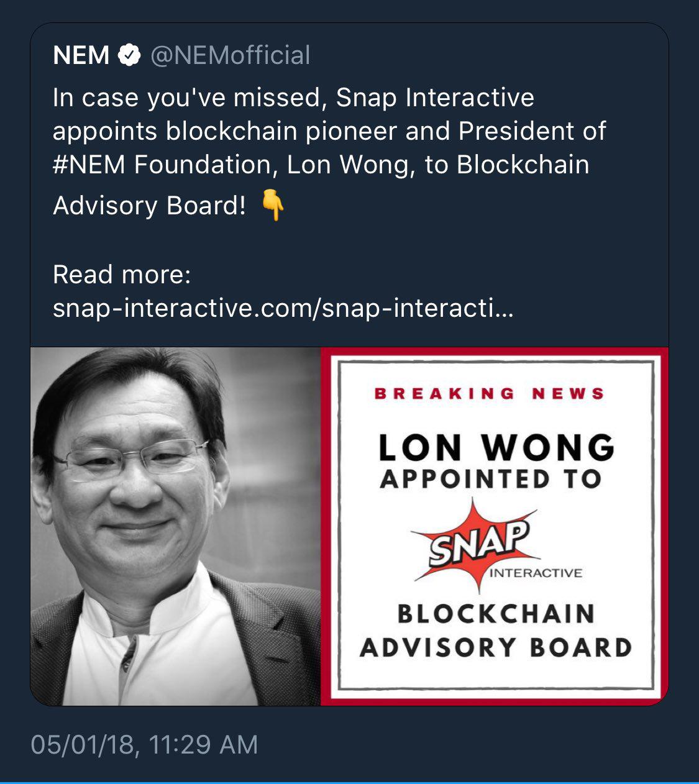Viewport: 699px width, 784px height.
Task: Click the "Read more:" text
Action: [122, 274]
